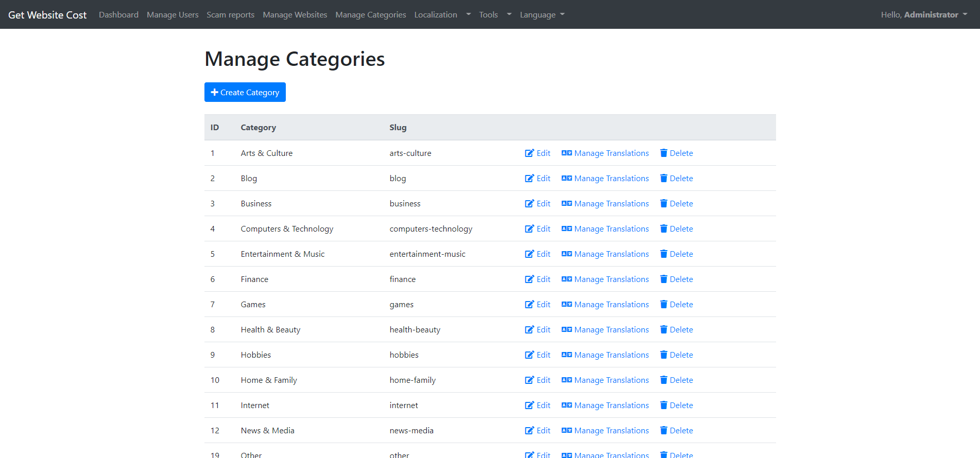Click the trash icon for Games row
The height and width of the screenshot is (458, 980).
click(664, 304)
